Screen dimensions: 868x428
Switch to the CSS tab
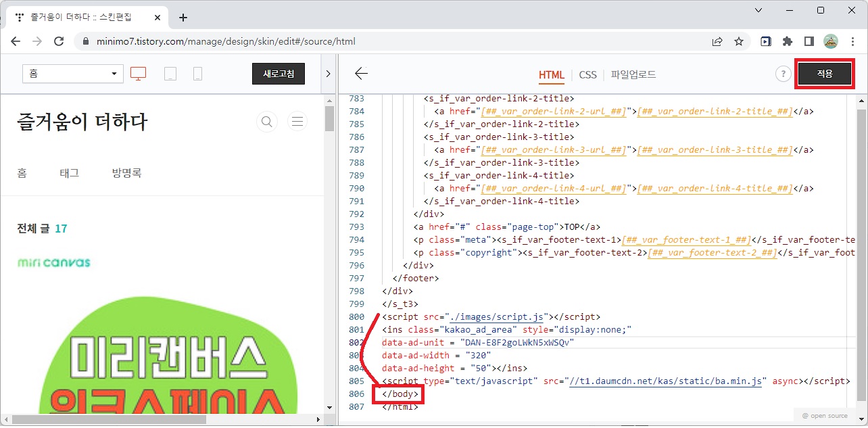click(588, 74)
